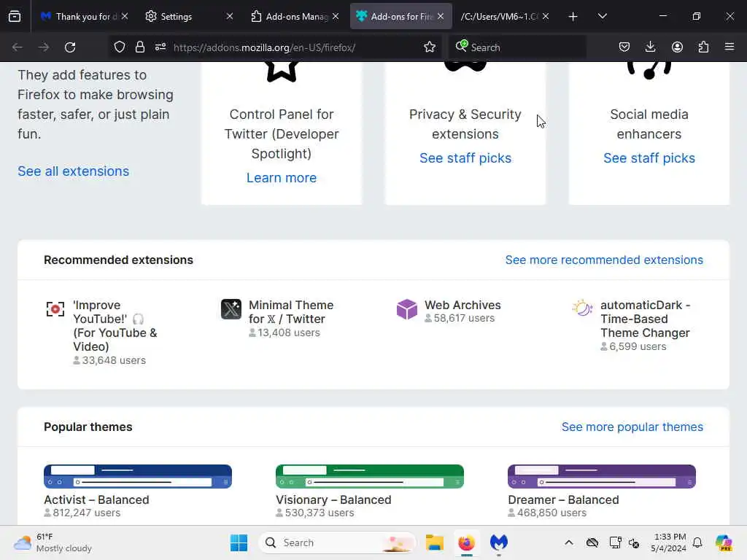The width and height of the screenshot is (747, 560).
Task: Open Firefox View icon in the tab strip
Action: (15, 16)
